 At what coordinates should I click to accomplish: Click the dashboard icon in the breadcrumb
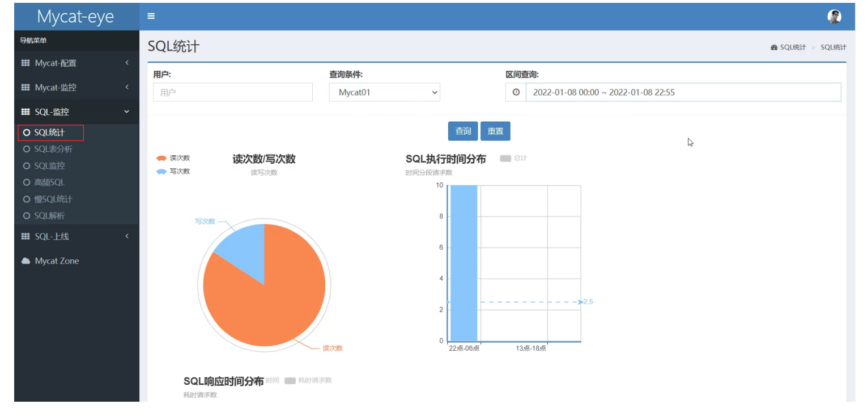[774, 48]
